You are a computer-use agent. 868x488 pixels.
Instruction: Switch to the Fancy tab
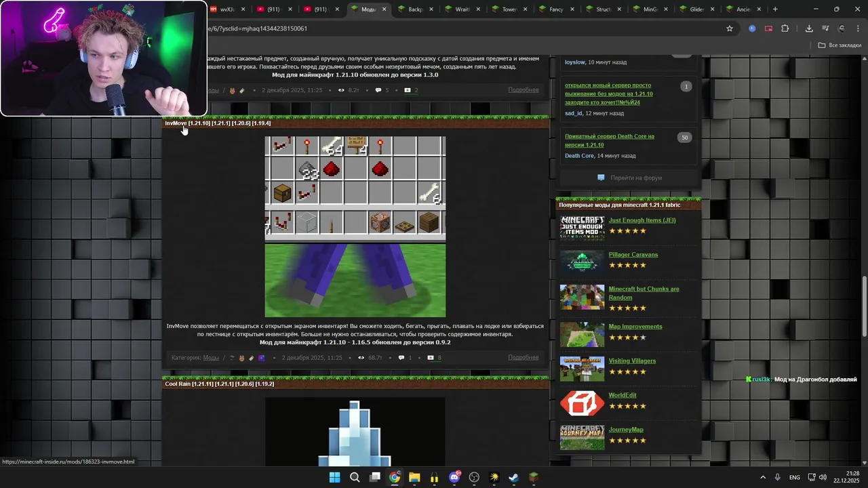click(x=555, y=9)
